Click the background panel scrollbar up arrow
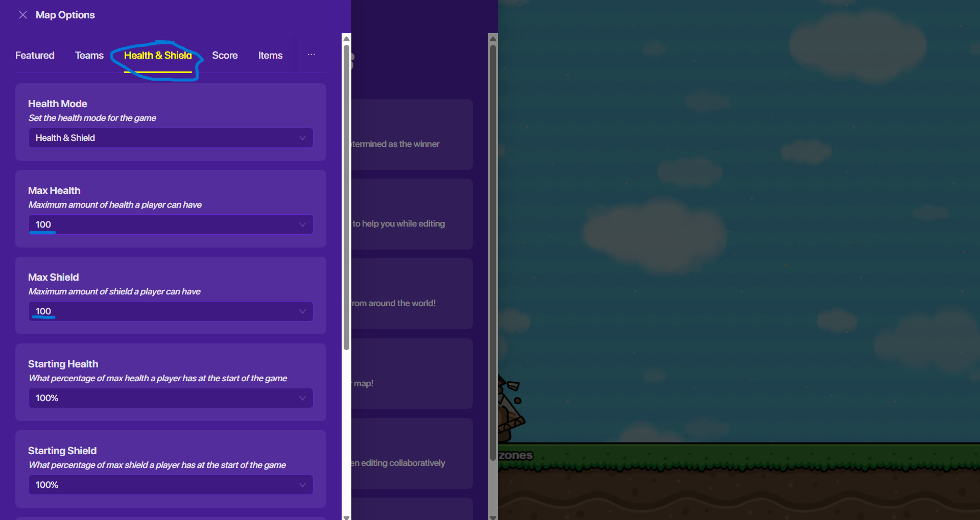The image size is (980, 520). 493,39
